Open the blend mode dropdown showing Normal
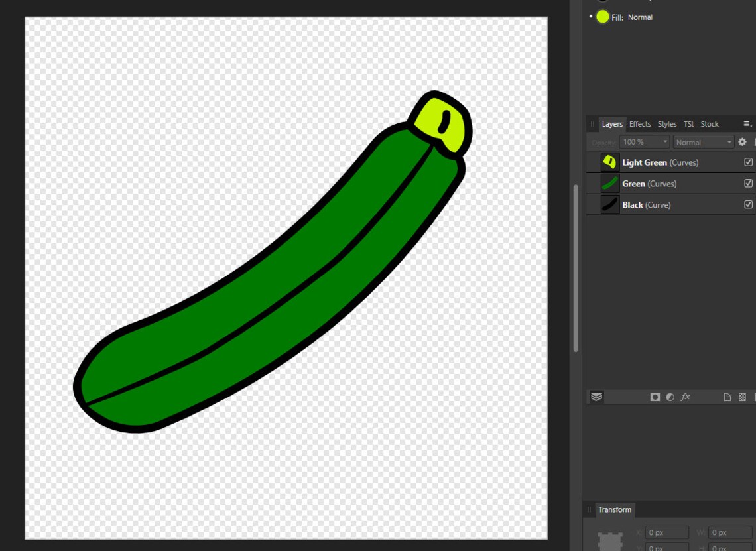 pyautogui.click(x=703, y=141)
